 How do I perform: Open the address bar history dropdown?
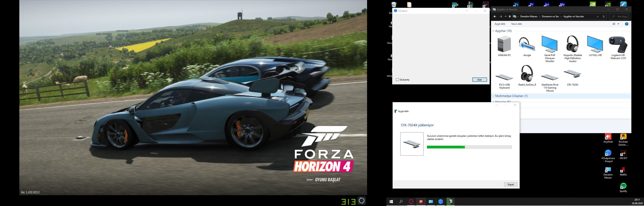point(598,16)
